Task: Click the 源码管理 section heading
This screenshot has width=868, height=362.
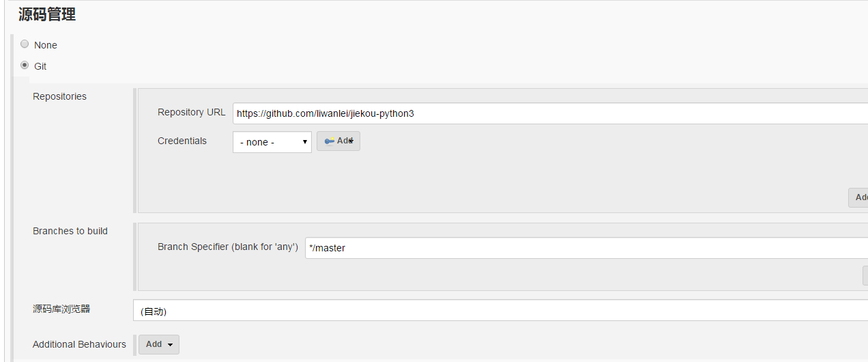Action: [x=47, y=14]
